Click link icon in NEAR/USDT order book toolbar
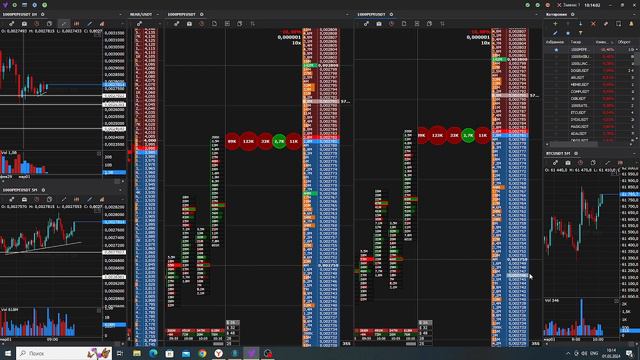The width and height of the screenshot is (640, 360). [x=140, y=24]
